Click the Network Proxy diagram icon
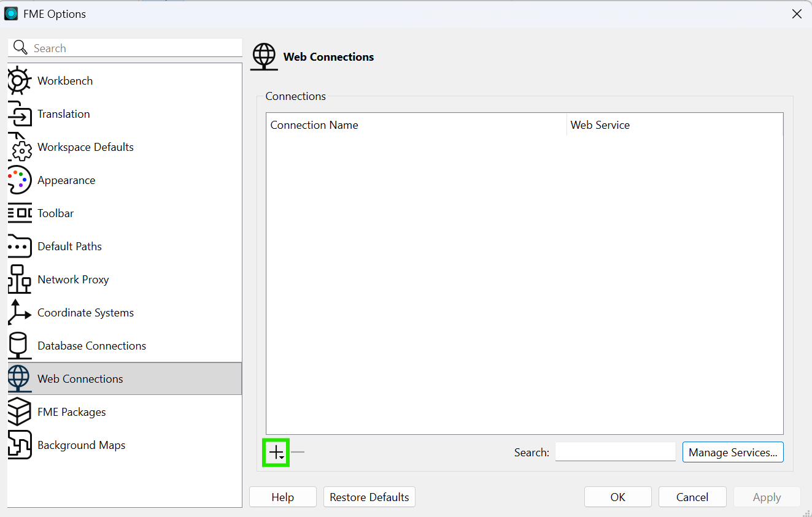Viewport: 812px width, 517px height. [x=19, y=280]
